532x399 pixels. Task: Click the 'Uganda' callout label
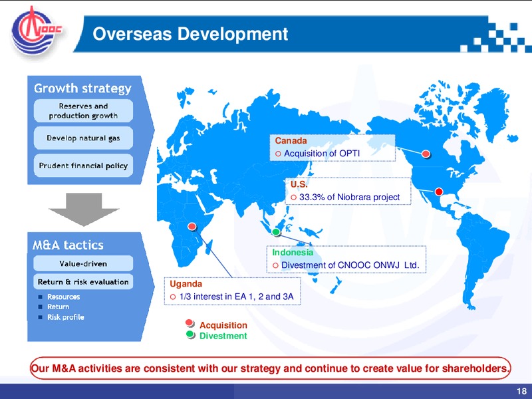click(x=186, y=284)
